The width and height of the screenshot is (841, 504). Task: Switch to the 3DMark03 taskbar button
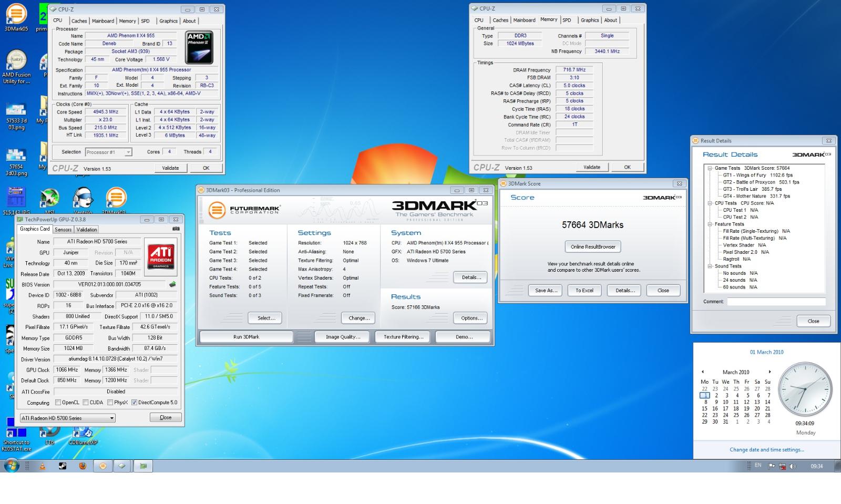click(102, 466)
